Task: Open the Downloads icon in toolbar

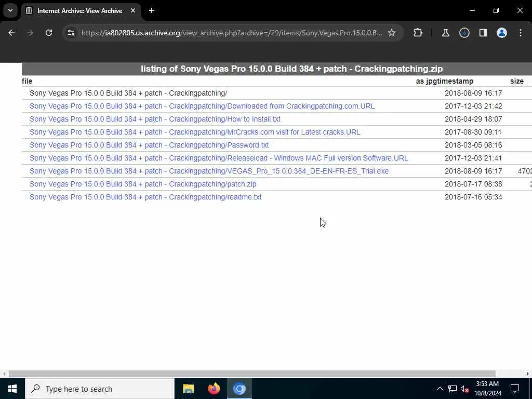Action: click(464, 33)
